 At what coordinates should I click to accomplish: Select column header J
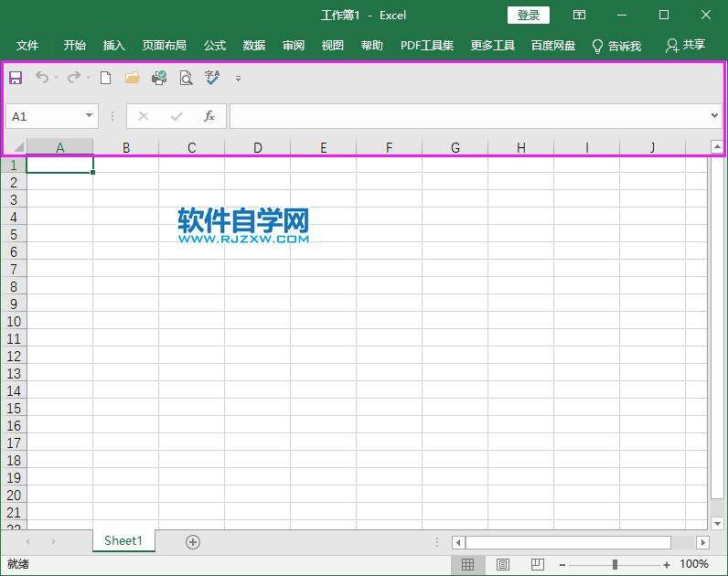click(x=652, y=147)
